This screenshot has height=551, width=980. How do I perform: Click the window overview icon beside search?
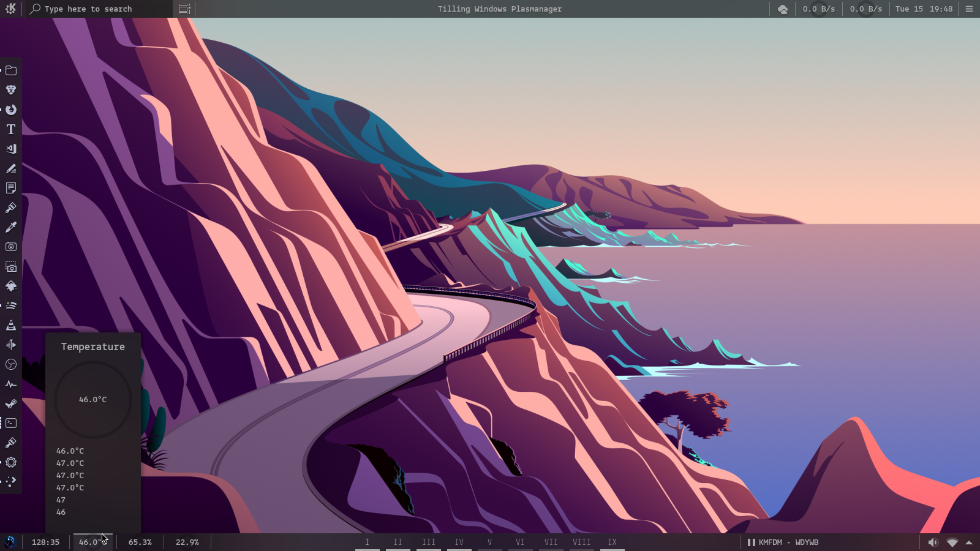point(184,9)
